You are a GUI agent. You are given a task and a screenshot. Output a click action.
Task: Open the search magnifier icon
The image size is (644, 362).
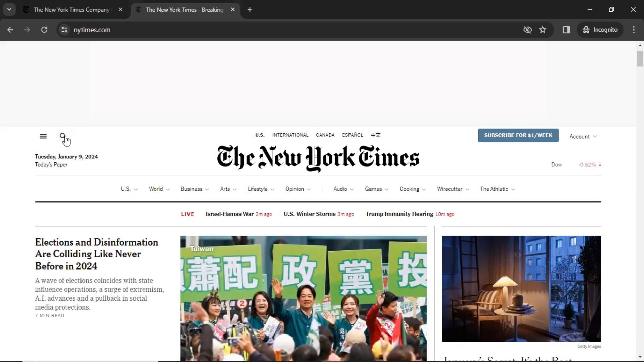coord(63,136)
